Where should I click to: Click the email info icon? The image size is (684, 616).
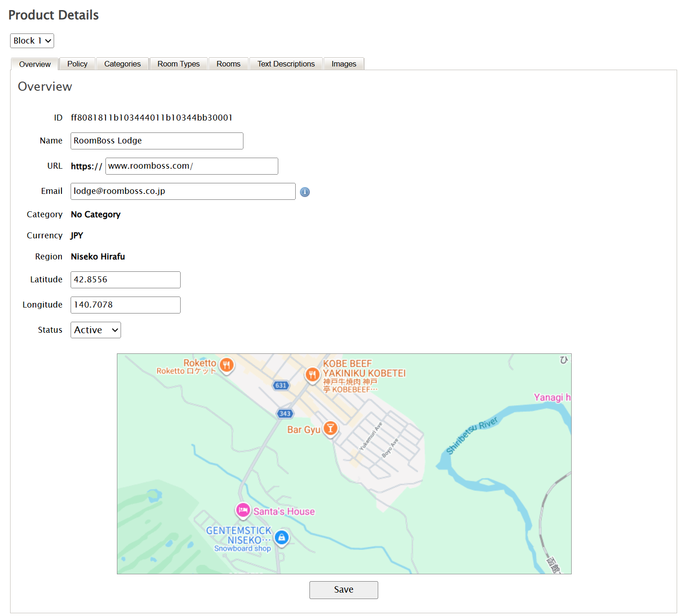(305, 192)
